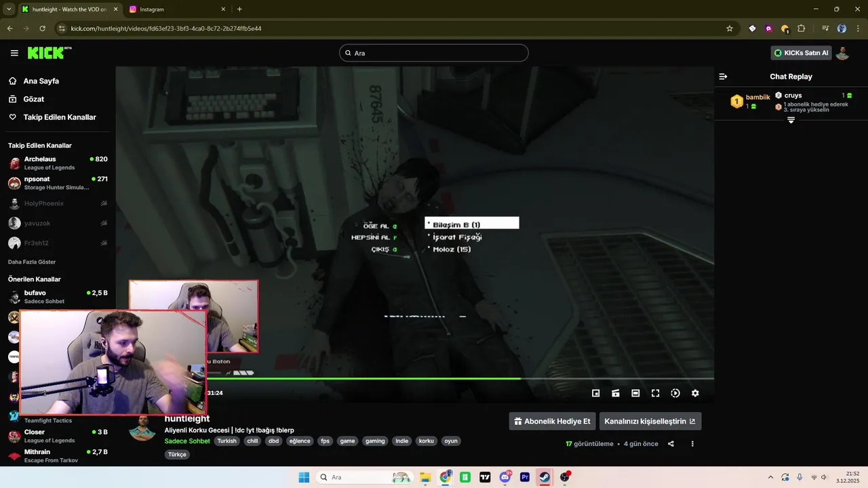868x488 pixels.
Task: Open OBS Studio from the taskbar
Action: coord(565,477)
